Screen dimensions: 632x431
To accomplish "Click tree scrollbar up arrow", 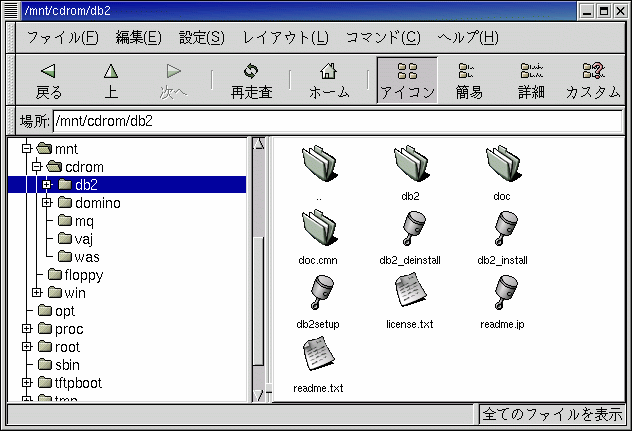I will point(259,144).
